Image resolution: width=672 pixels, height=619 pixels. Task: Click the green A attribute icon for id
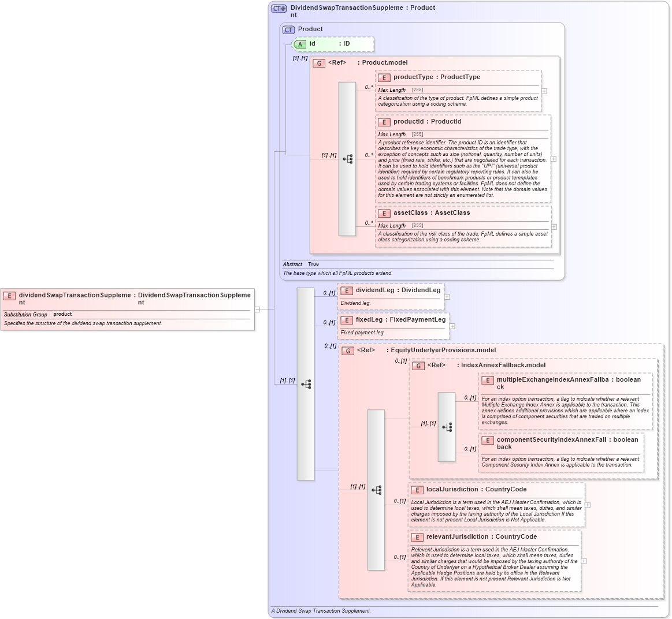(x=300, y=44)
